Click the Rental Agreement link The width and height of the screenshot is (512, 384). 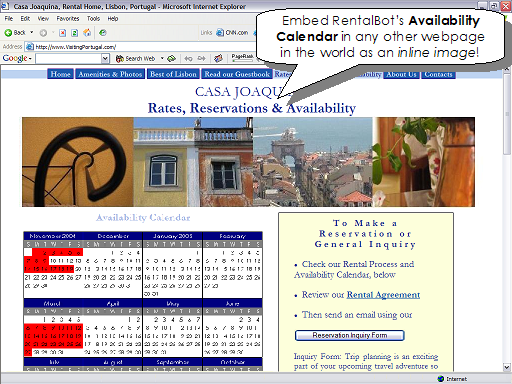tap(383, 295)
